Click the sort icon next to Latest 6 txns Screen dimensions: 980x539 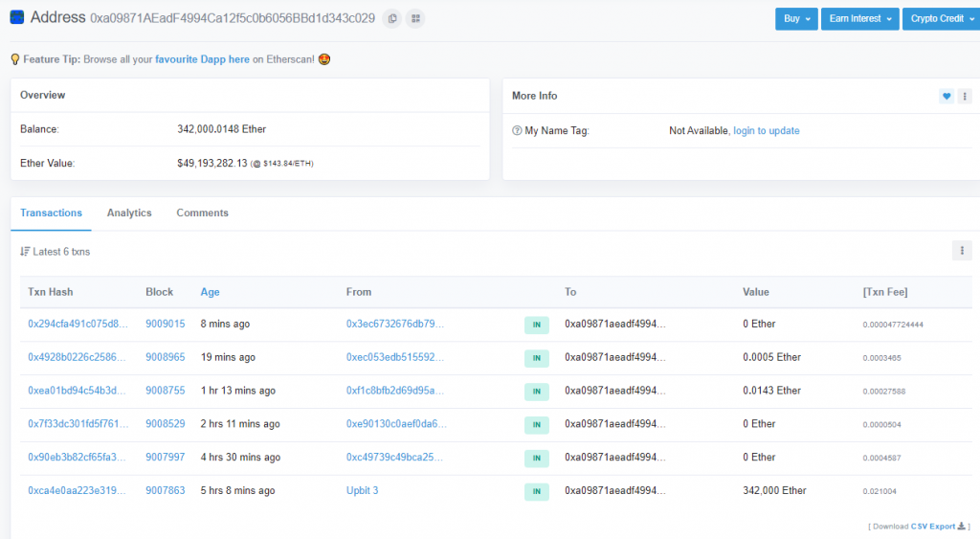point(25,252)
